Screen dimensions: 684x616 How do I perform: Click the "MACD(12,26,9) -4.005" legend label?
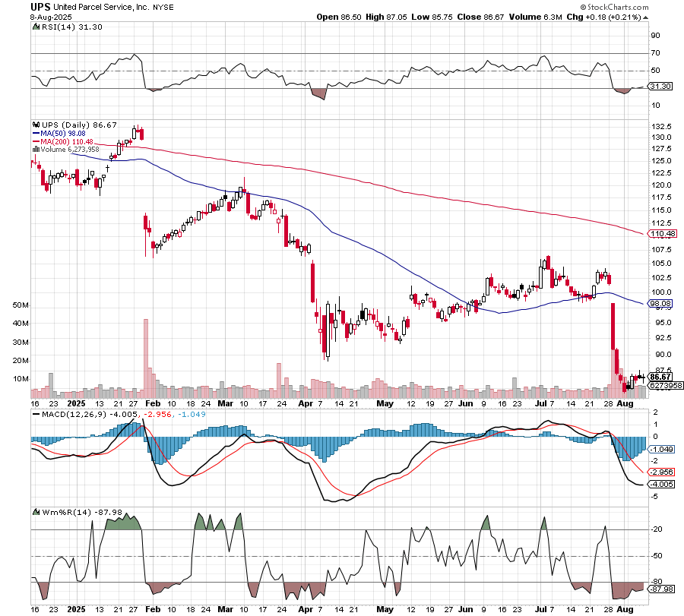[x=90, y=414]
